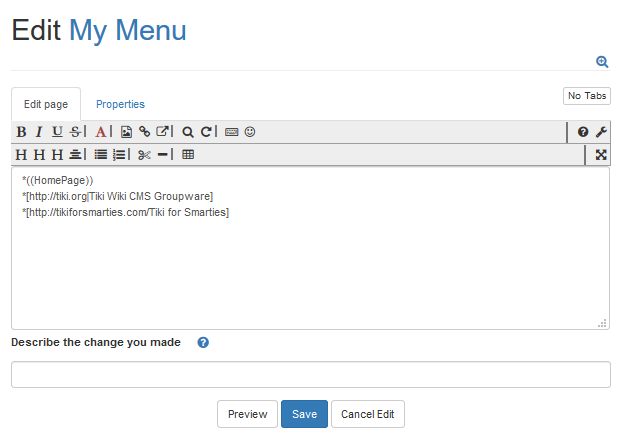625x442 pixels.
Task: Toggle bold formatting in the editor toolbar
Action: (21, 132)
